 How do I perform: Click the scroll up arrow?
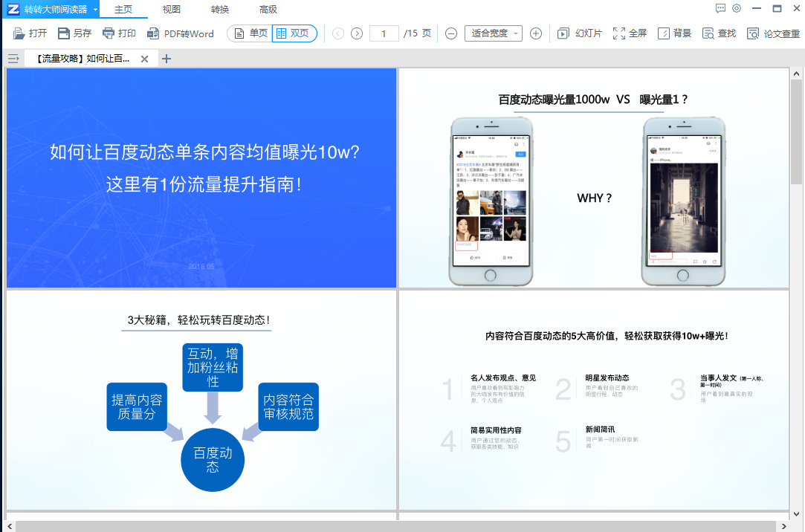796,74
